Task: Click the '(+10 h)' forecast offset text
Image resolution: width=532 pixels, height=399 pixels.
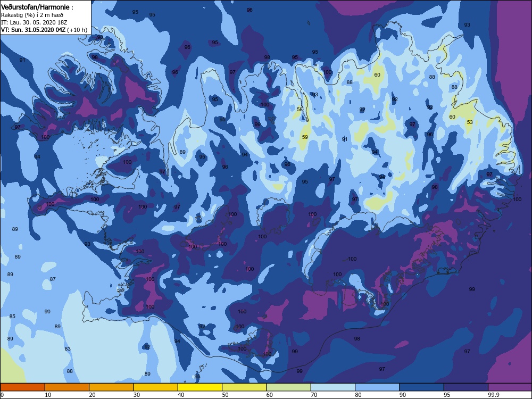Action: (77, 30)
